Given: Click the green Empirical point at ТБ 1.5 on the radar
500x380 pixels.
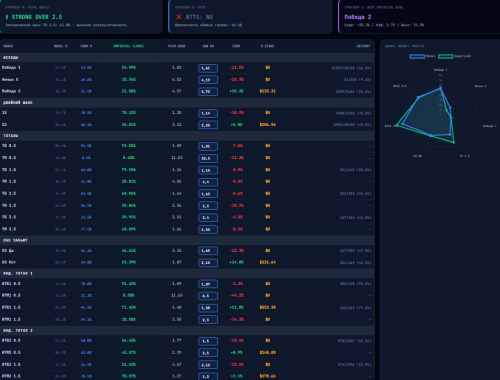Looking at the screenshot, I should tap(454, 143).
